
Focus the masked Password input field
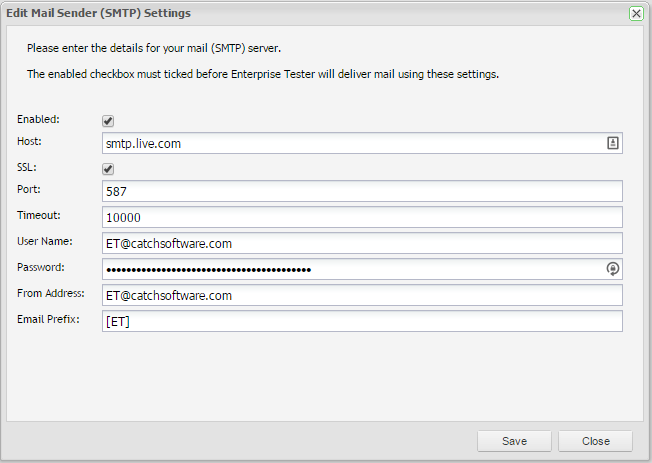coord(350,269)
